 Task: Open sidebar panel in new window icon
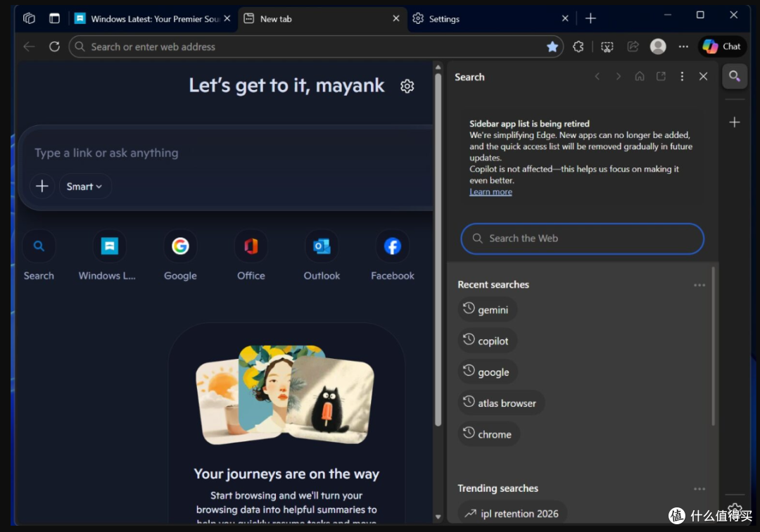661,77
